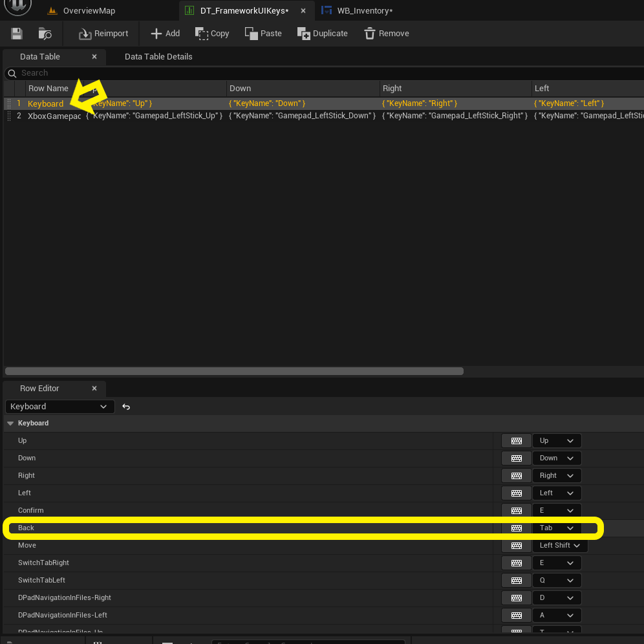This screenshot has width=644, height=644.
Task: Click keyboard key selector icon for Up
Action: tap(516, 441)
